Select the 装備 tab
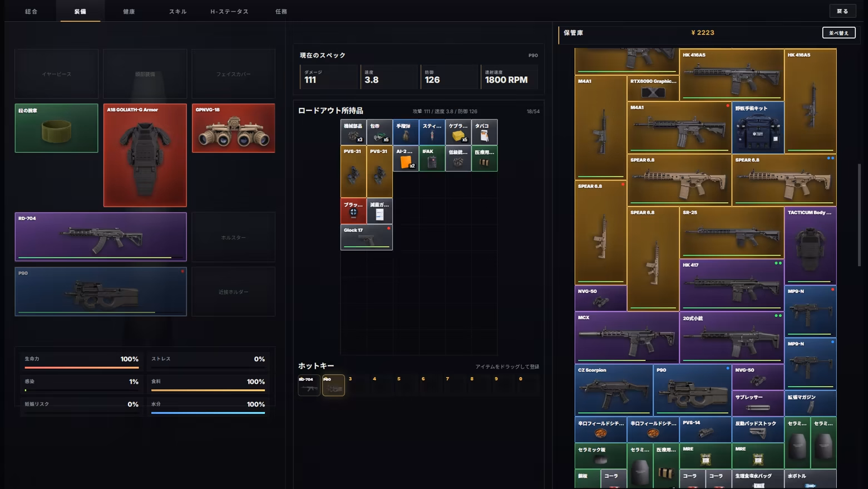868x489 pixels. click(80, 11)
